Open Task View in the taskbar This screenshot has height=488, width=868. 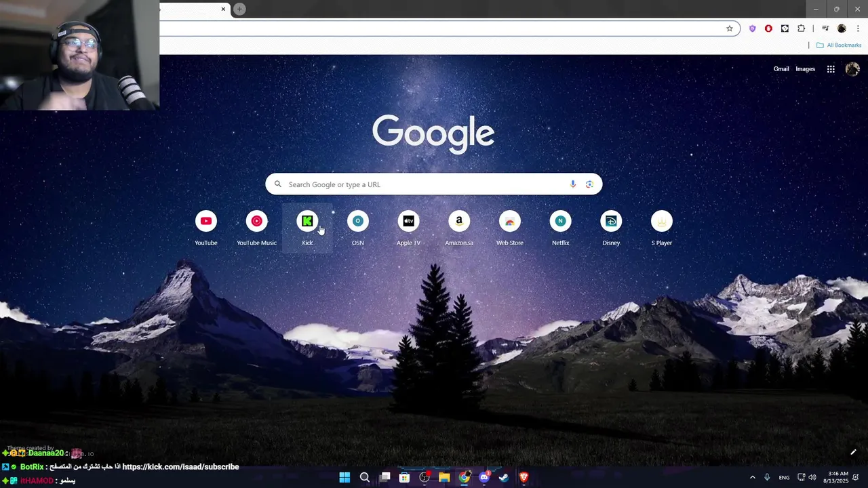(x=385, y=477)
